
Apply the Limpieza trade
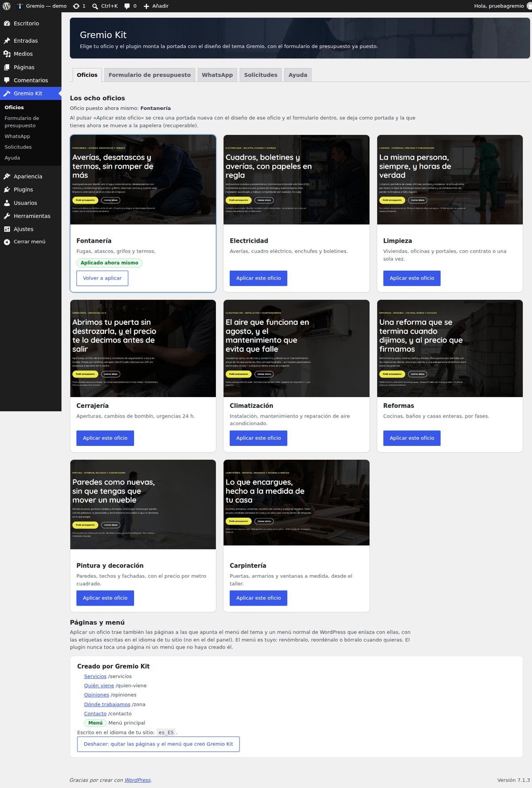tap(412, 278)
